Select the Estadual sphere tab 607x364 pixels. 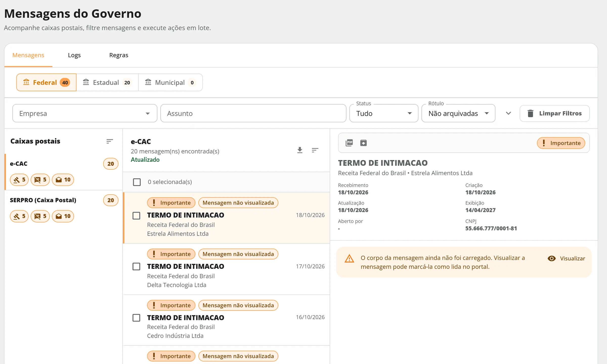pos(107,82)
